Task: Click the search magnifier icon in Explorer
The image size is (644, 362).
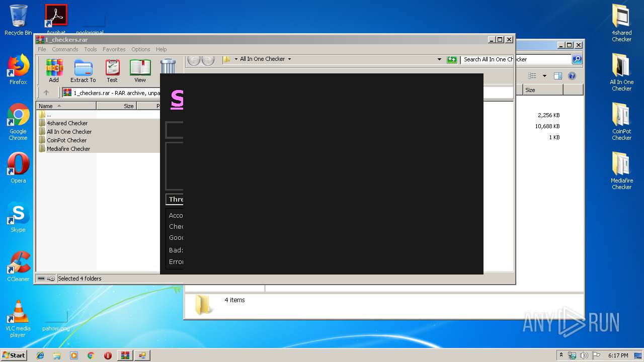Action: (x=577, y=59)
